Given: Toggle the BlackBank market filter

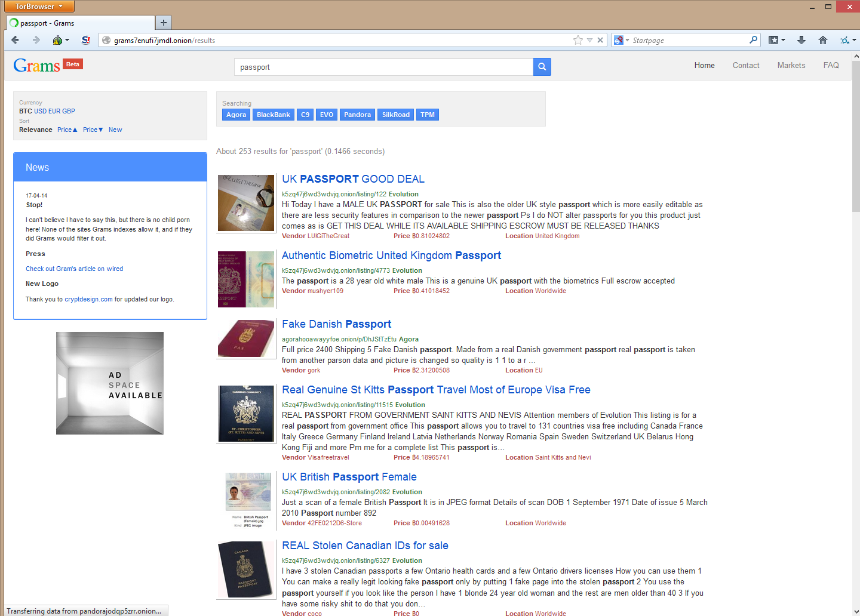Looking at the screenshot, I should [274, 115].
